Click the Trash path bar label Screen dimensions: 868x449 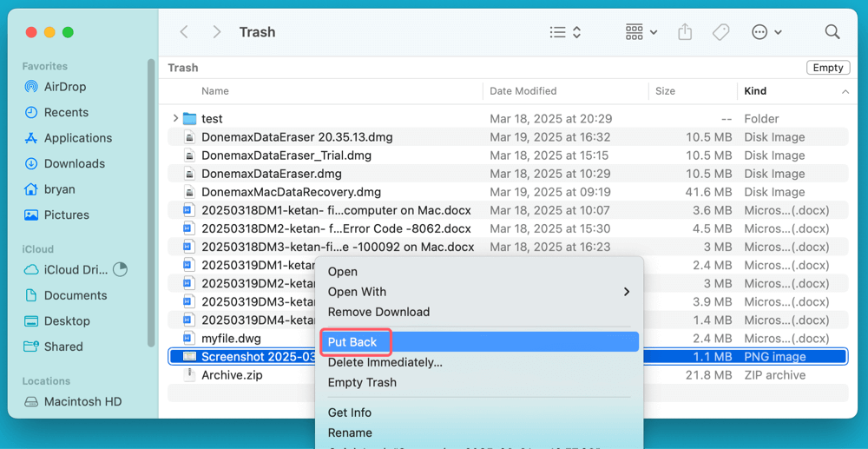tap(182, 68)
